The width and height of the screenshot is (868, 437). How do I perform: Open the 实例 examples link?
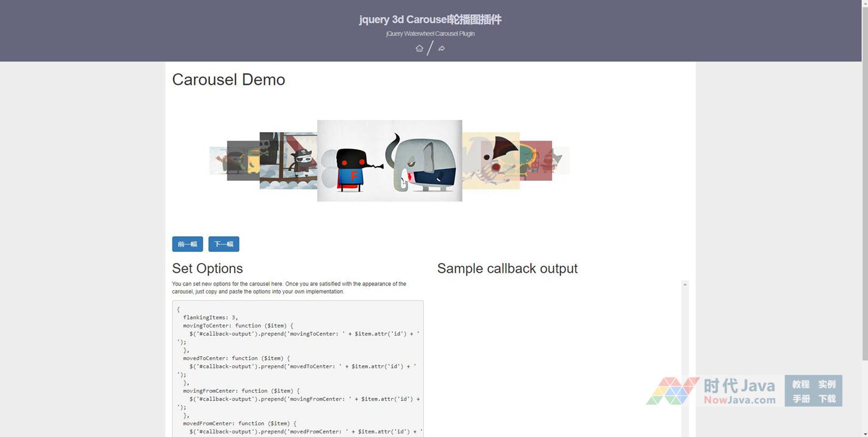pos(827,384)
